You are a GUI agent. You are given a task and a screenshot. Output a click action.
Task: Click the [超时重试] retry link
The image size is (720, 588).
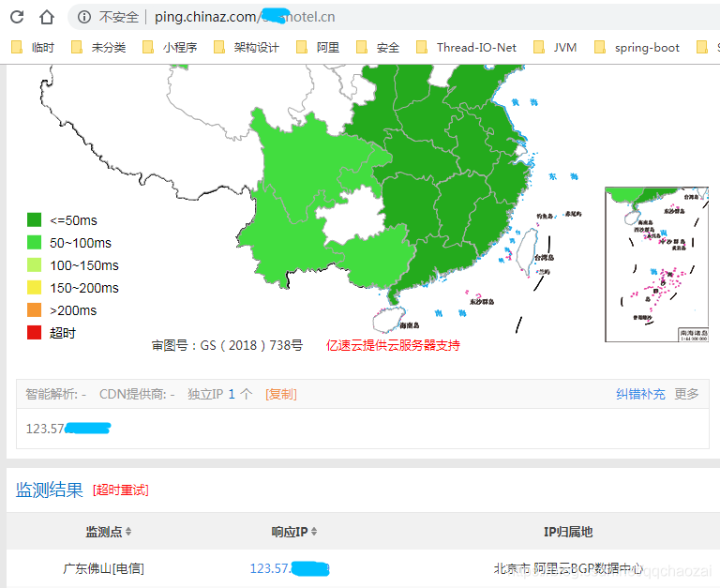121,490
